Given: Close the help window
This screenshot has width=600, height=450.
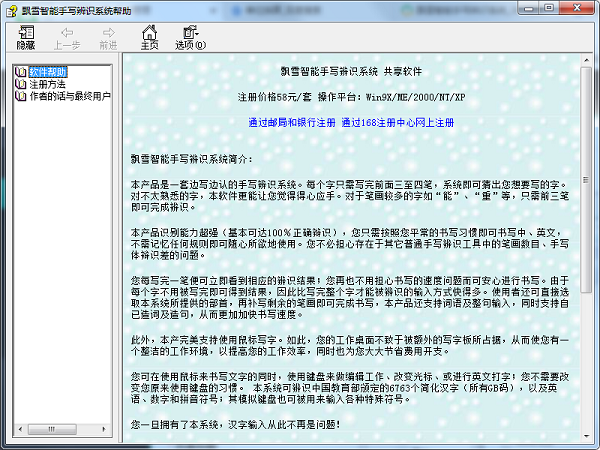Looking at the screenshot, I should pyautogui.click(x=577, y=8).
